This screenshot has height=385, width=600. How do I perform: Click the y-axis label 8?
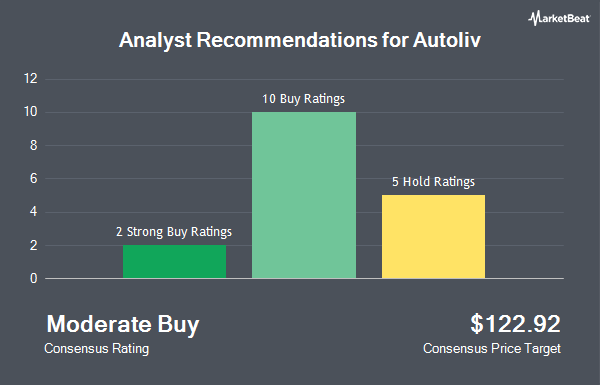(34, 145)
